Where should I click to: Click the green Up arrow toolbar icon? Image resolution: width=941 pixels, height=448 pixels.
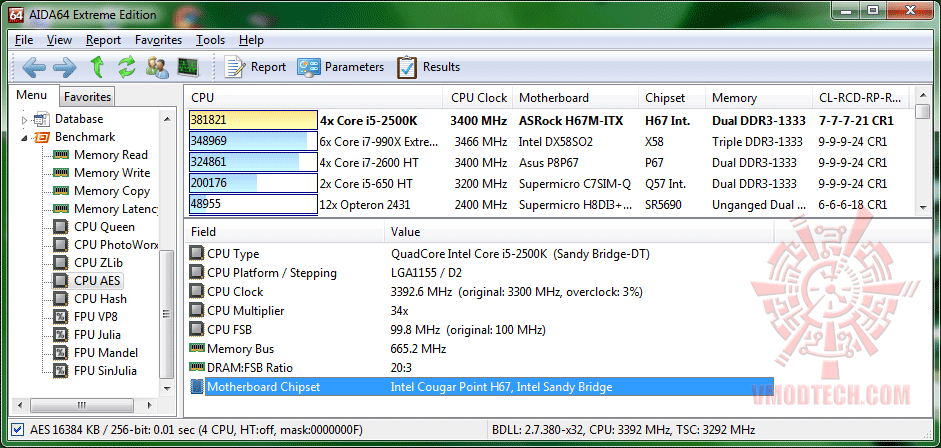(x=97, y=67)
